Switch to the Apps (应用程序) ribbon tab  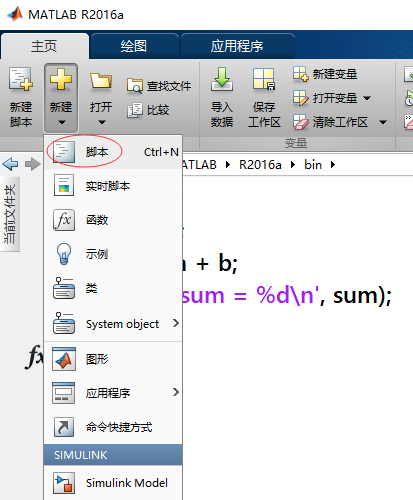coord(237,46)
